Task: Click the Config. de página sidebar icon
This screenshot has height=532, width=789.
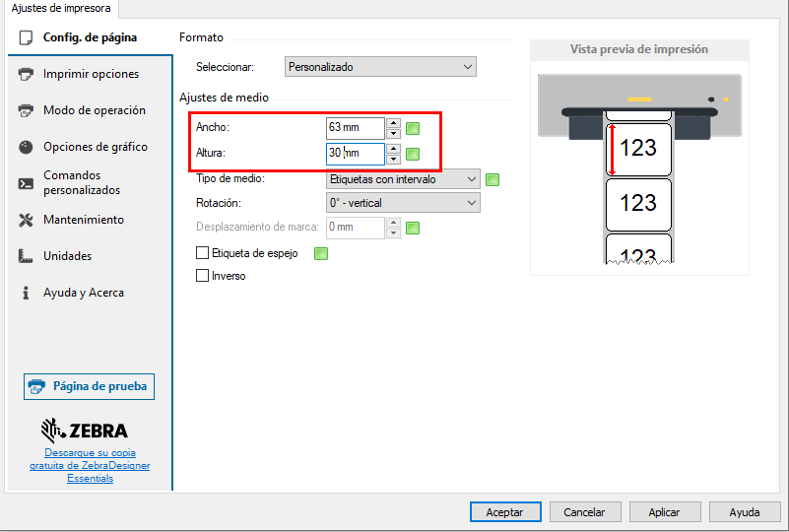Action: 26,37
